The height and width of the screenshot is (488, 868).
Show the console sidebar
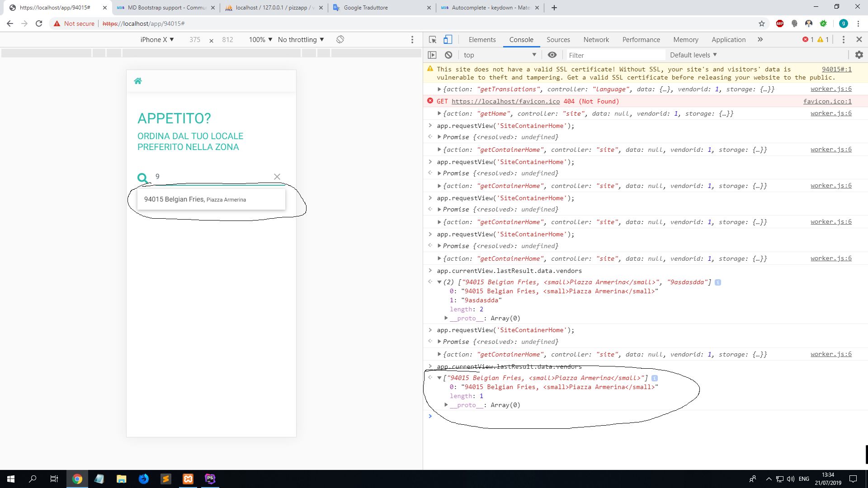432,55
